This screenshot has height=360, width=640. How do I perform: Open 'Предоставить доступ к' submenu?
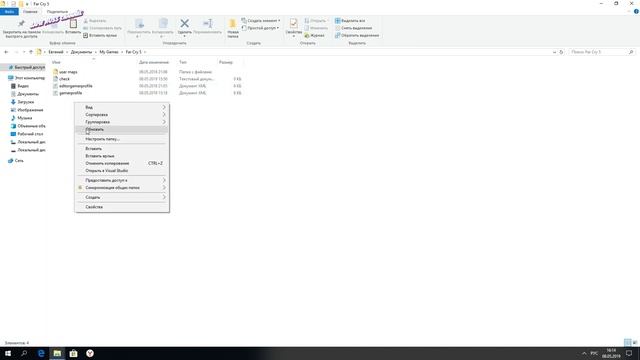(x=122, y=180)
